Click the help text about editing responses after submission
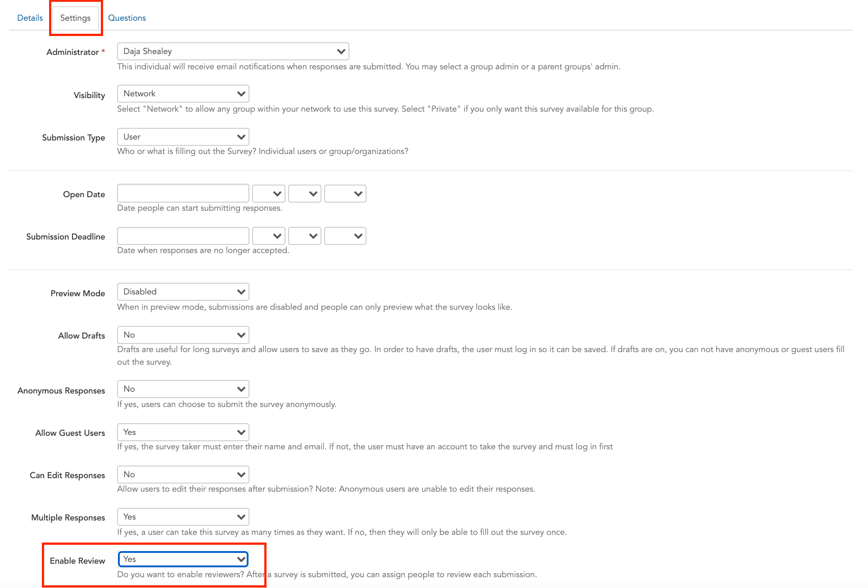Viewport: 868px width, 588px height. [326, 489]
